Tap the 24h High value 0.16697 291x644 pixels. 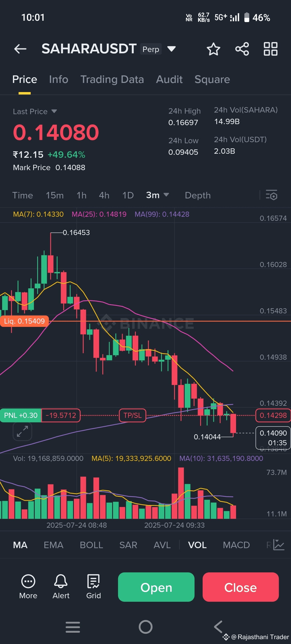183,122
